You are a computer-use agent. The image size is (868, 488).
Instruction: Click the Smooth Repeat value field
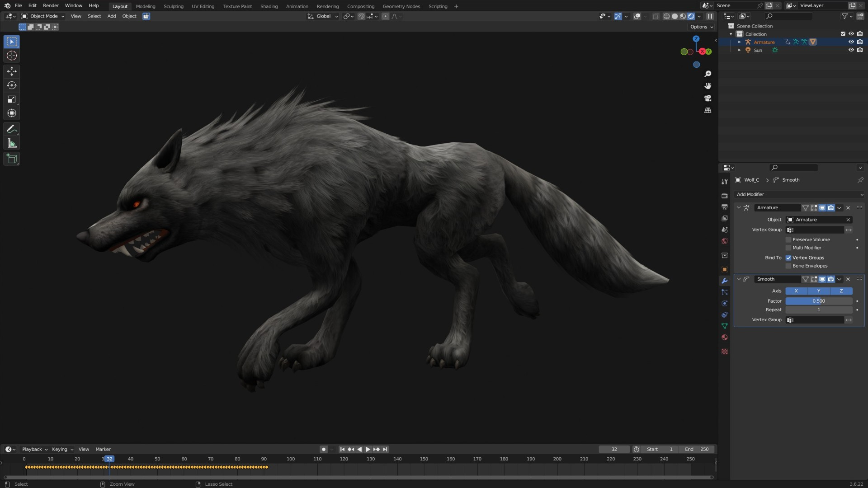click(x=819, y=310)
